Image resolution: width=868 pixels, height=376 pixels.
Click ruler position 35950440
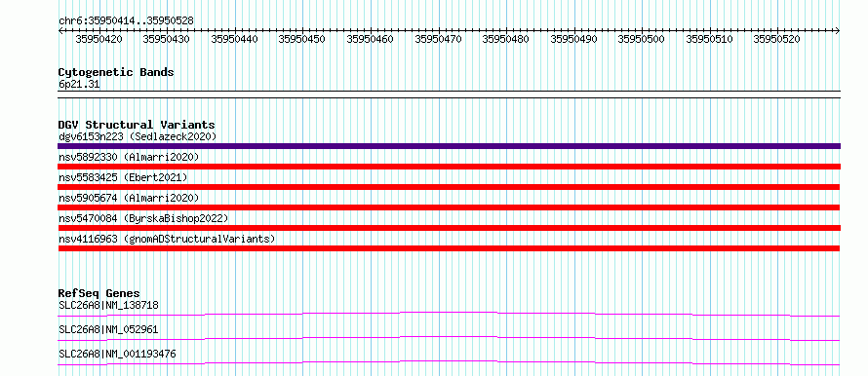click(x=235, y=39)
